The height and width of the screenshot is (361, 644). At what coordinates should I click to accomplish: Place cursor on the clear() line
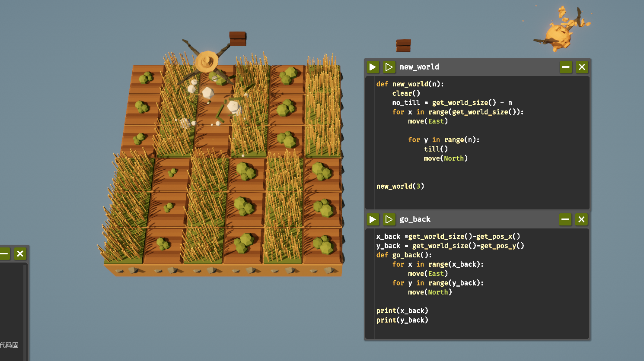(406, 93)
